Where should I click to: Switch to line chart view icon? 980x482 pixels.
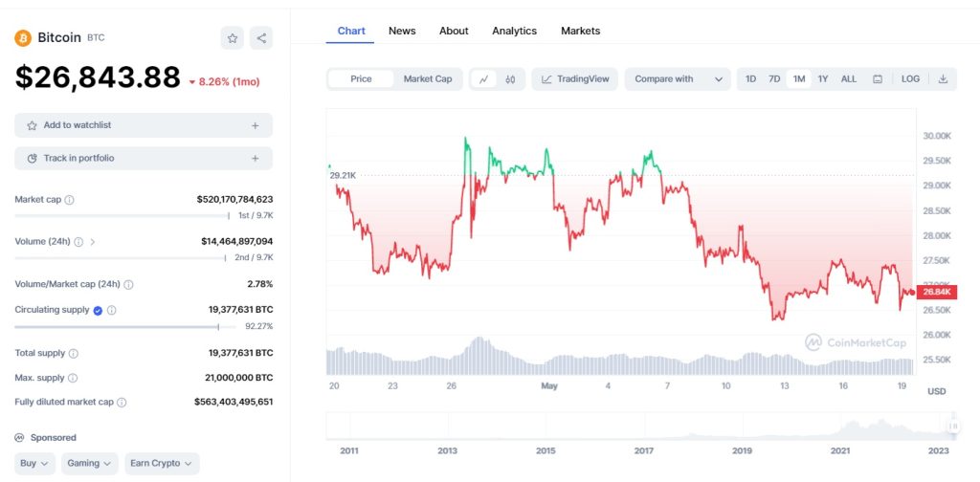coord(483,79)
